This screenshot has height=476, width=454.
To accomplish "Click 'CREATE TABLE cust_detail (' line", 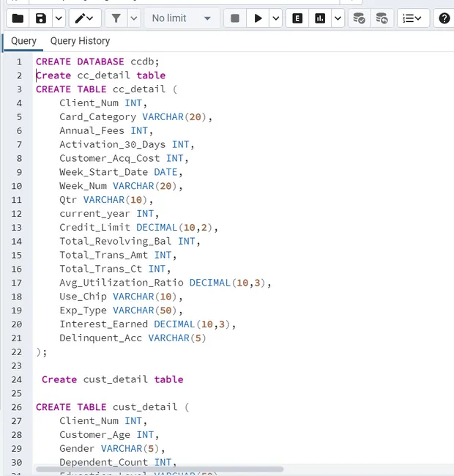I will [x=112, y=407].
